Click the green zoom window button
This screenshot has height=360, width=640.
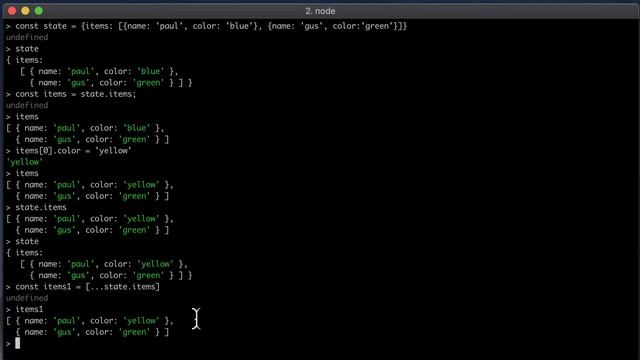(39, 11)
